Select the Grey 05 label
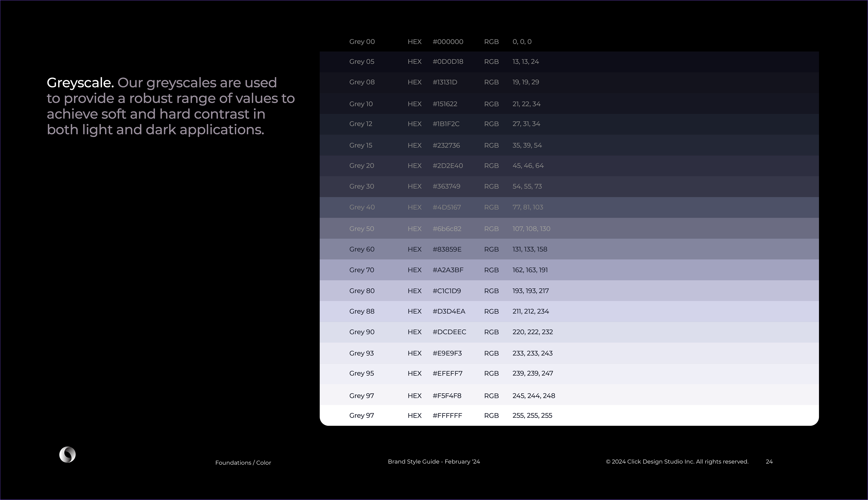 [362, 61]
